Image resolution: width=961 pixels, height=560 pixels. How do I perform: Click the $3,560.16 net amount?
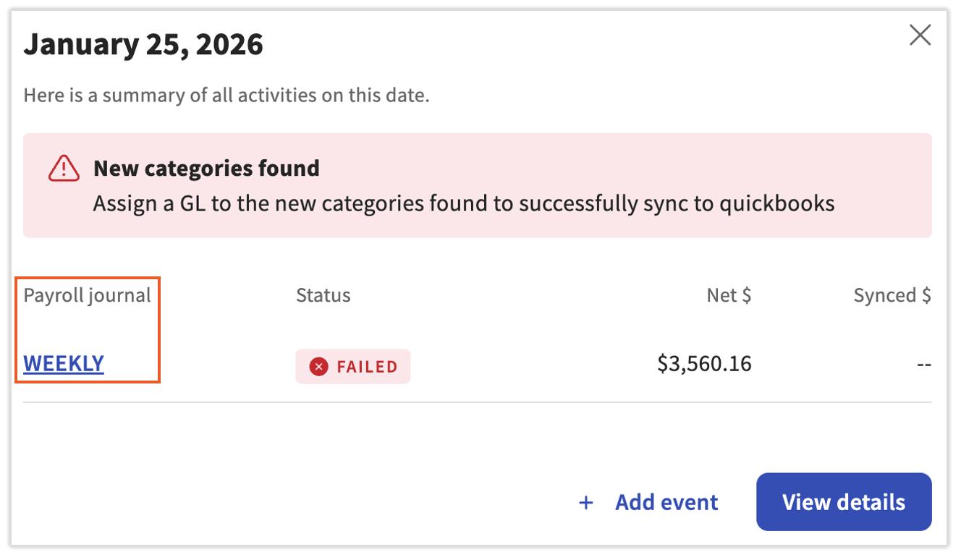pyautogui.click(x=704, y=363)
